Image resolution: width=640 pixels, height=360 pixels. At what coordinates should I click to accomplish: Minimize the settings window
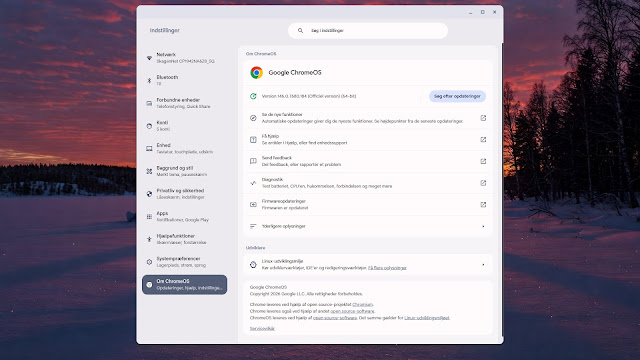470,12
